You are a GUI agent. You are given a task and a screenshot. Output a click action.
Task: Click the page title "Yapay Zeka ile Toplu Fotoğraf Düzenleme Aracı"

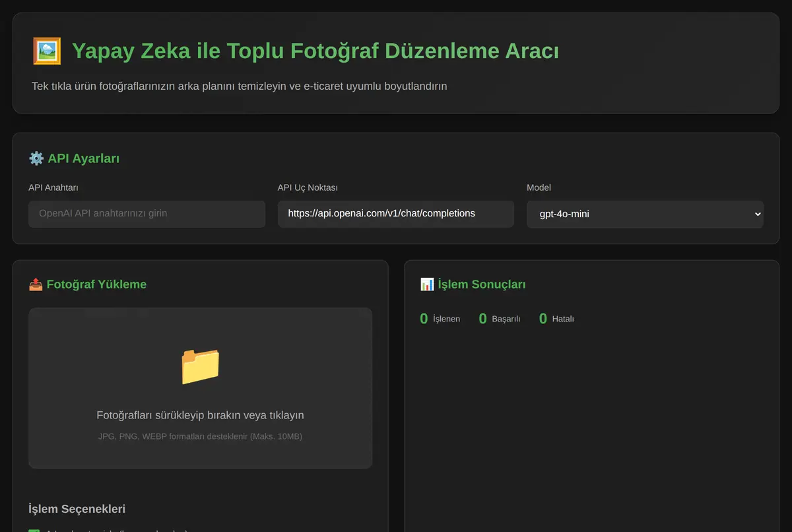315,51
